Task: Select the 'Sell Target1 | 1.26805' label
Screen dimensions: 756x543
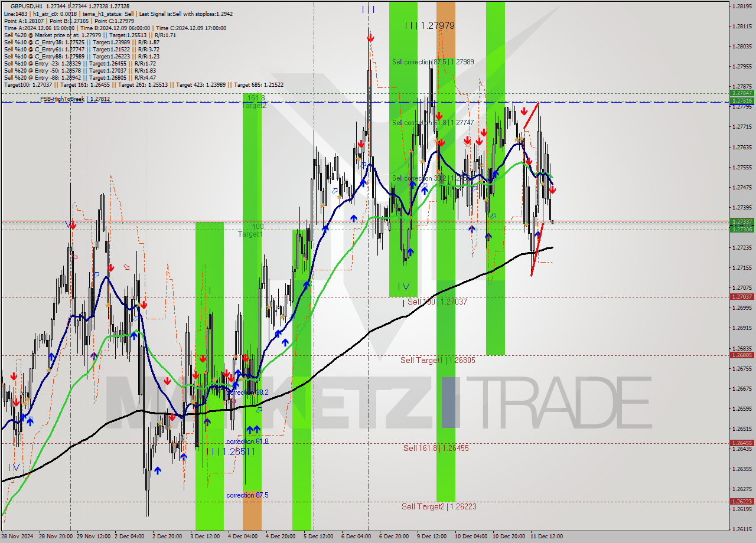Action: pos(438,360)
